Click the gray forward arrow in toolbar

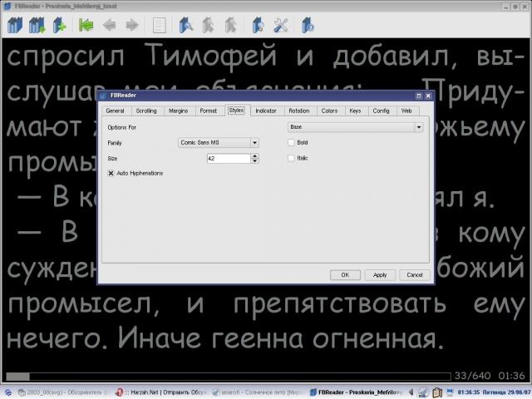(x=131, y=25)
